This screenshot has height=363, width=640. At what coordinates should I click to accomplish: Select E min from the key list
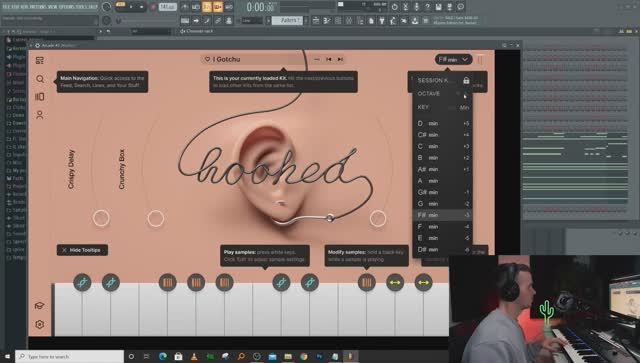pos(442,238)
